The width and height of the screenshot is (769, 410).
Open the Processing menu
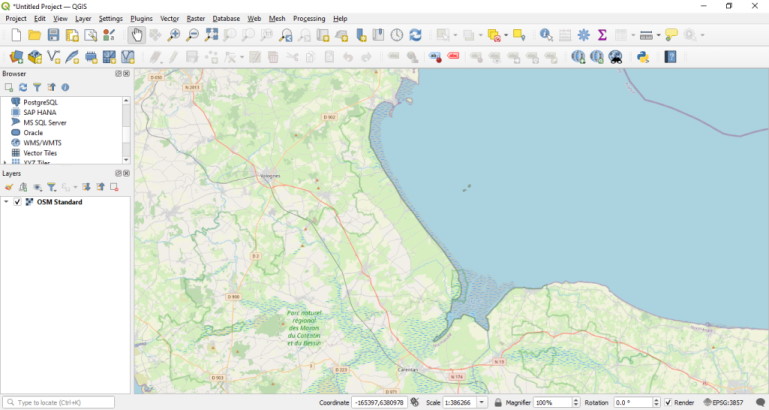click(309, 18)
